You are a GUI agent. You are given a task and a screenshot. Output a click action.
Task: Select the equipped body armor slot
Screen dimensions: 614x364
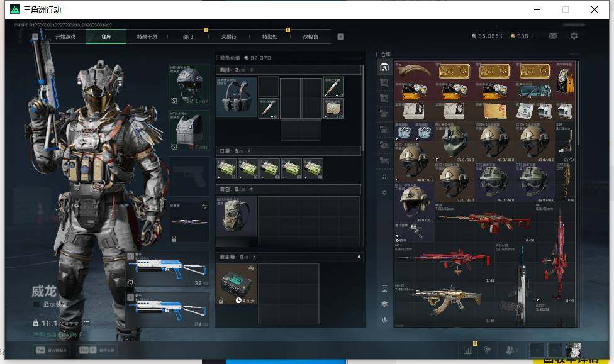click(x=189, y=131)
